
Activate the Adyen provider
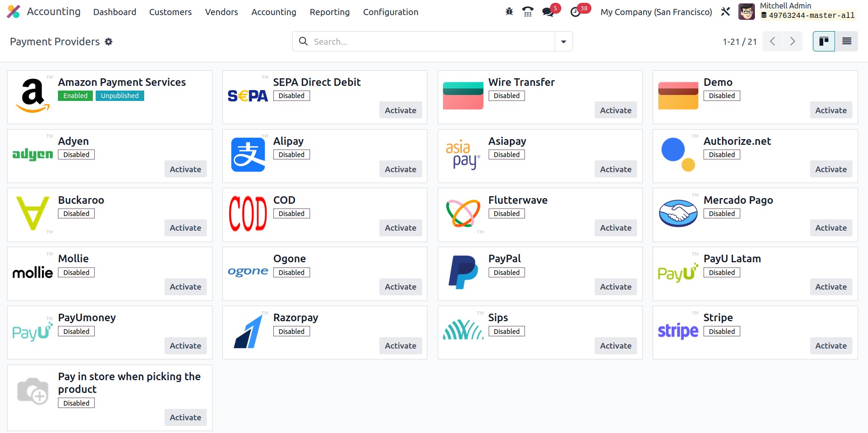pos(185,169)
